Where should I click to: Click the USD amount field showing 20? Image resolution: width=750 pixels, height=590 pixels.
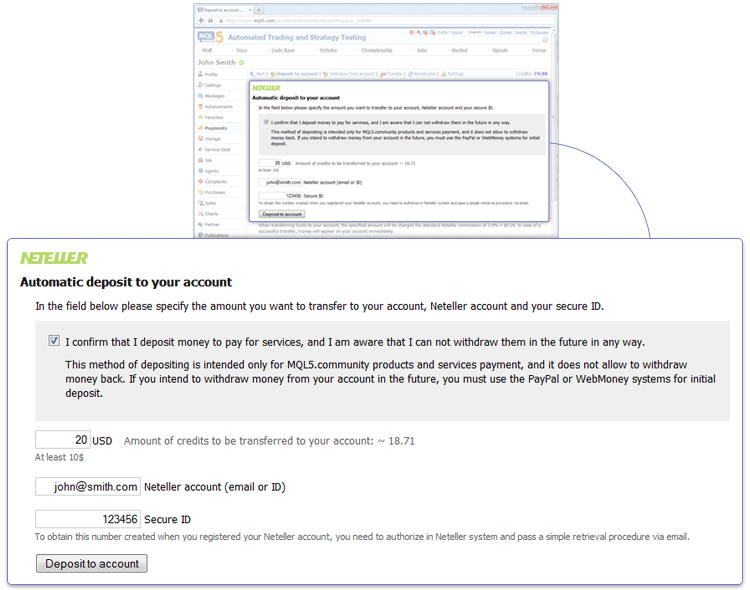[63, 440]
